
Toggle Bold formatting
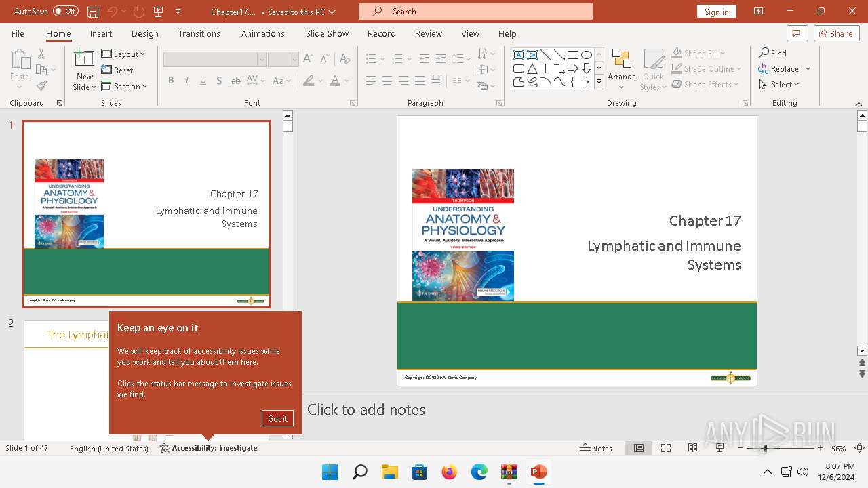point(171,81)
